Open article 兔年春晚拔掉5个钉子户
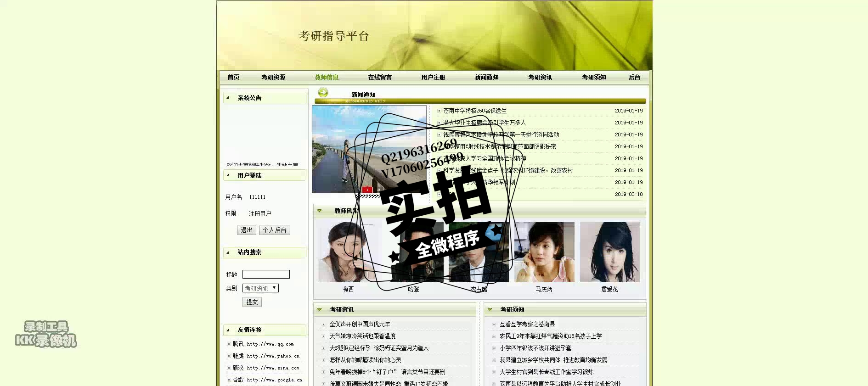Image resolution: width=868 pixels, height=386 pixels. 387,372
